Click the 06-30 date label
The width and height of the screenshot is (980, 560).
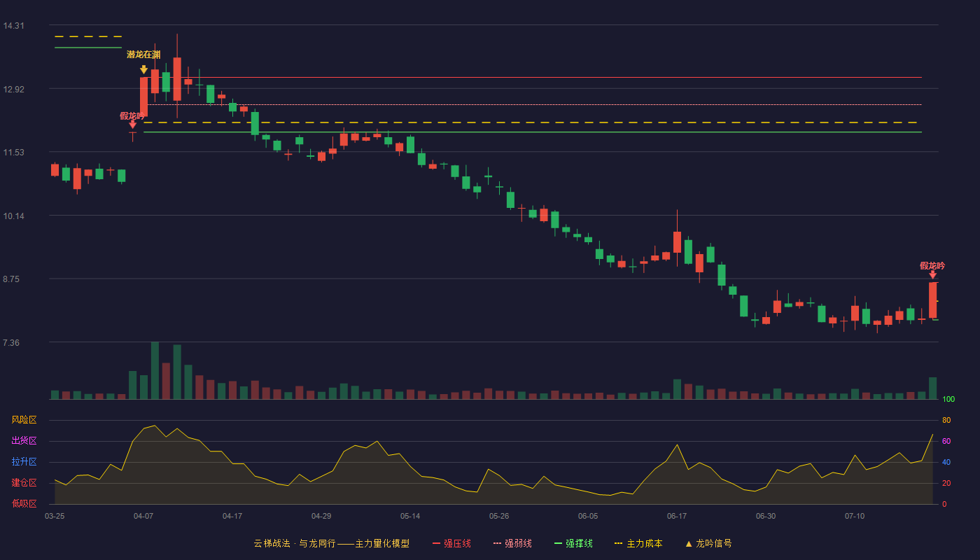coord(766,516)
